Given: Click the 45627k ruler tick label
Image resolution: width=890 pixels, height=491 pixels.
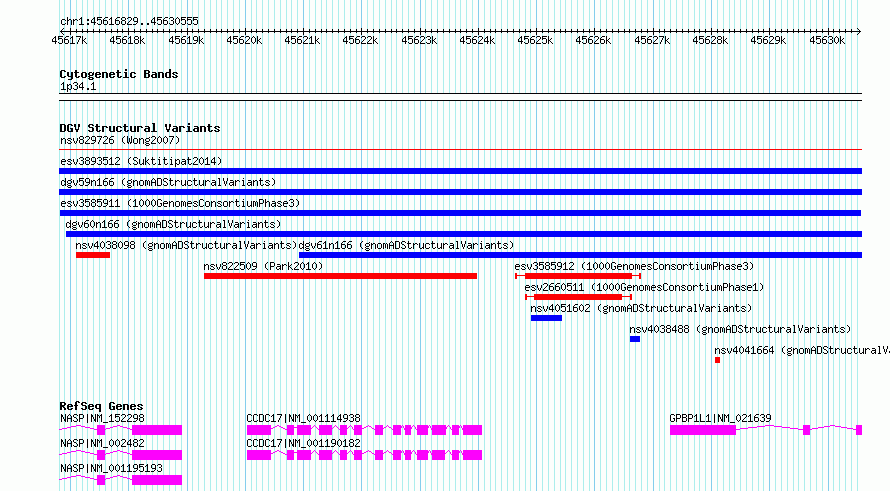Looking at the screenshot, I should click(652, 40).
